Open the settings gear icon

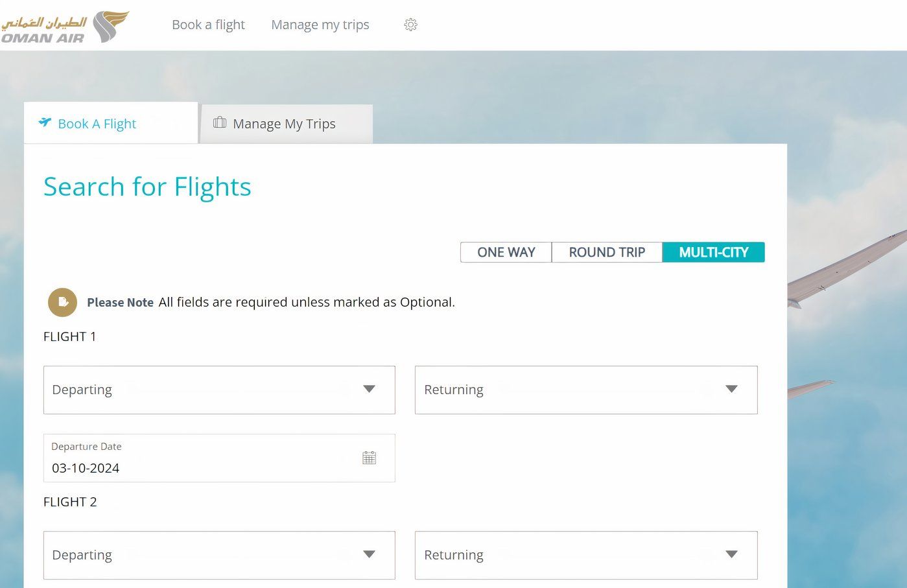pyautogui.click(x=410, y=25)
